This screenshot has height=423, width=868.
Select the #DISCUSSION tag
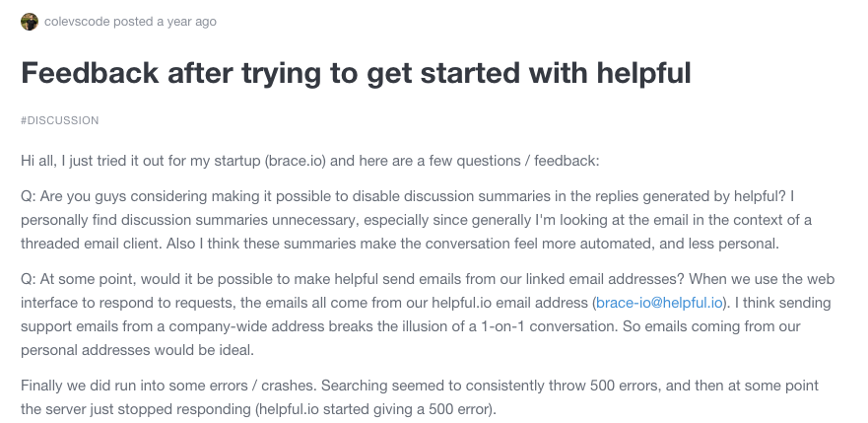60,120
